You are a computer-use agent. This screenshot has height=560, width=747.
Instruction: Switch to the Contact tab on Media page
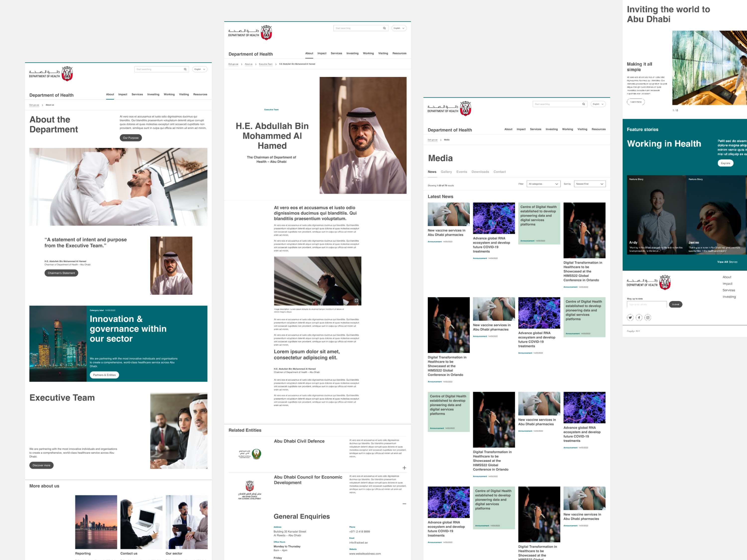coord(499,172)
